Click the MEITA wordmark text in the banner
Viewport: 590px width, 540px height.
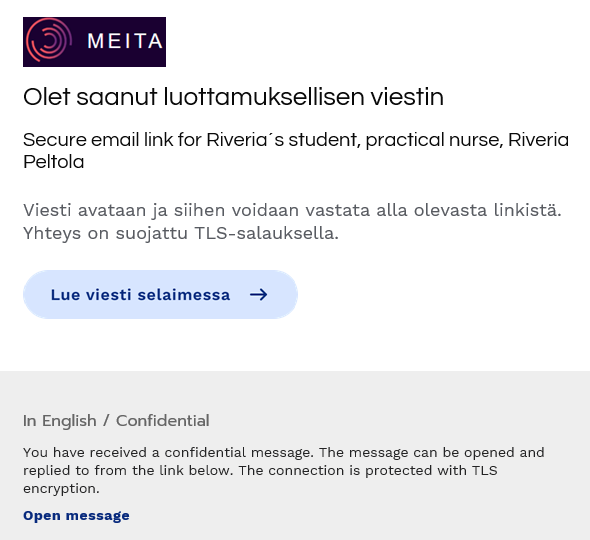click(125, 41)
